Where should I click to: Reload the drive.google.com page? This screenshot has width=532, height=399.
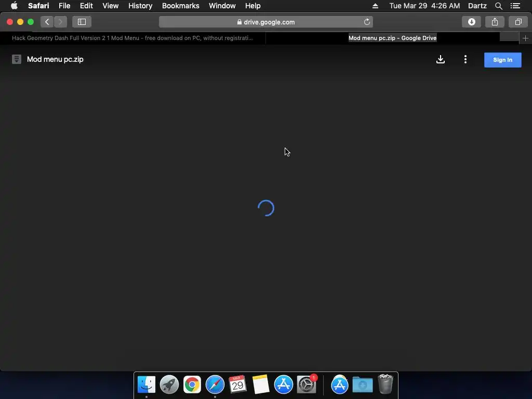click(x=367, y=22)
